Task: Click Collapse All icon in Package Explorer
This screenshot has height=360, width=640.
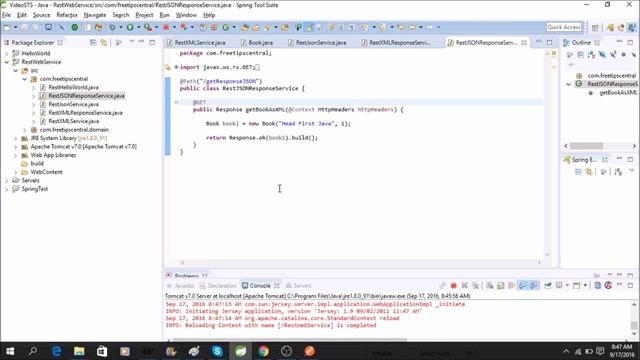Action: (93, 42)
